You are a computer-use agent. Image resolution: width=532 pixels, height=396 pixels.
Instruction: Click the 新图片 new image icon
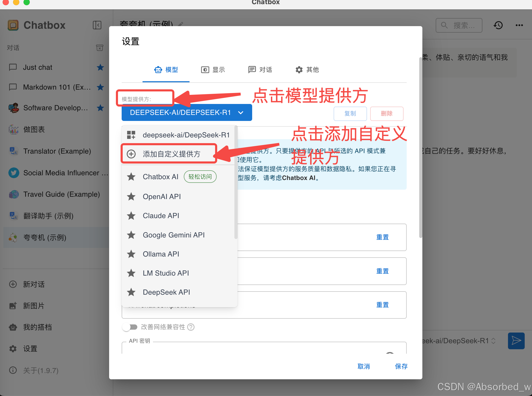[x=13, y=306]
